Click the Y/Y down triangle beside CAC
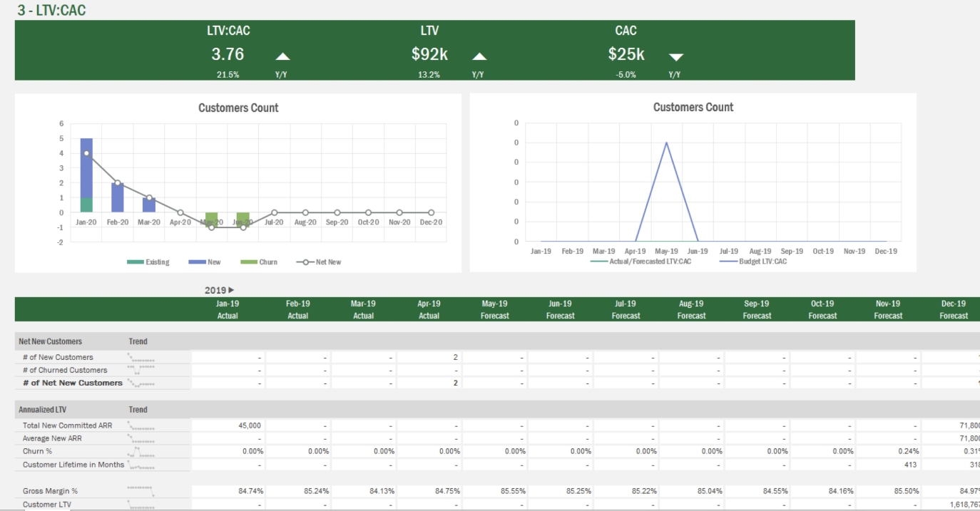The width and height of the screenshot is (980, 511). click(675, 56)
